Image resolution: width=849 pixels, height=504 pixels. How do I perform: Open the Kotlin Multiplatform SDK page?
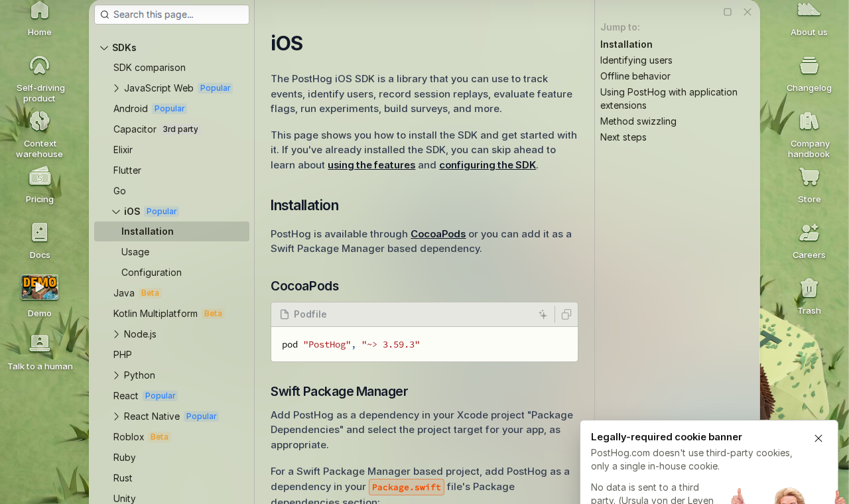tap(155, 314)
